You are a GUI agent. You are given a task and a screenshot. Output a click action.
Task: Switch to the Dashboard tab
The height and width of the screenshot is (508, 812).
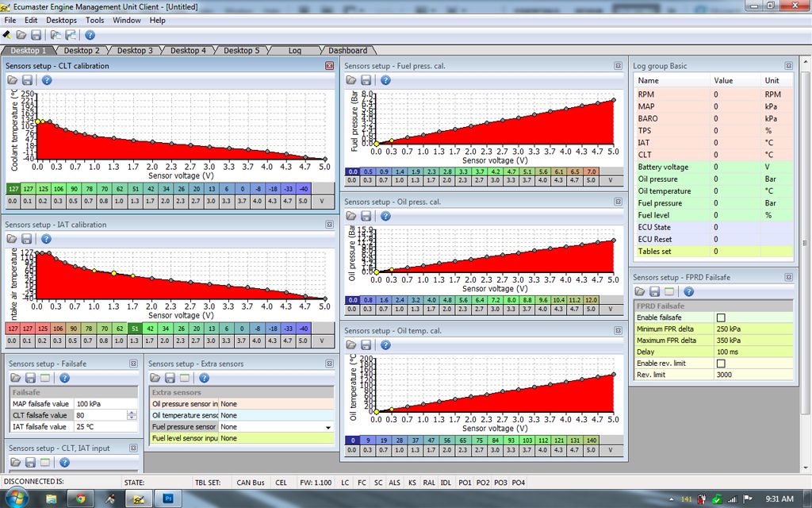click(x=348, y=50)
